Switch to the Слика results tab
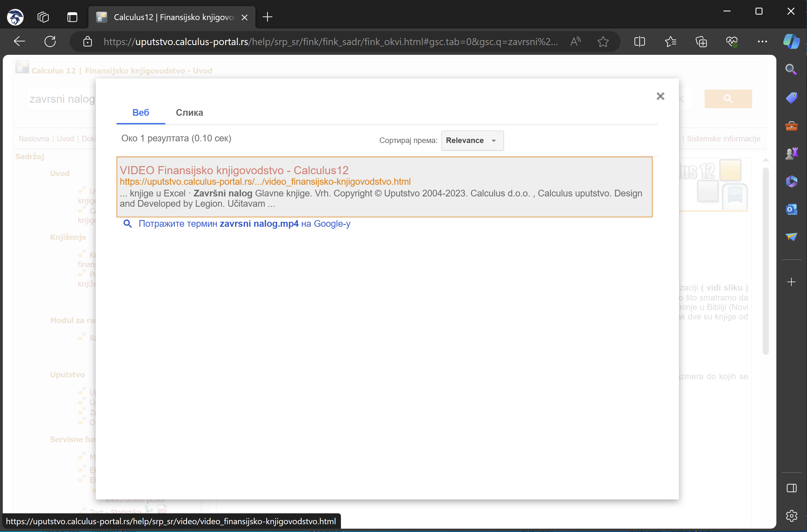The height and width of the screenshot is (532, 807). (189, 113)
